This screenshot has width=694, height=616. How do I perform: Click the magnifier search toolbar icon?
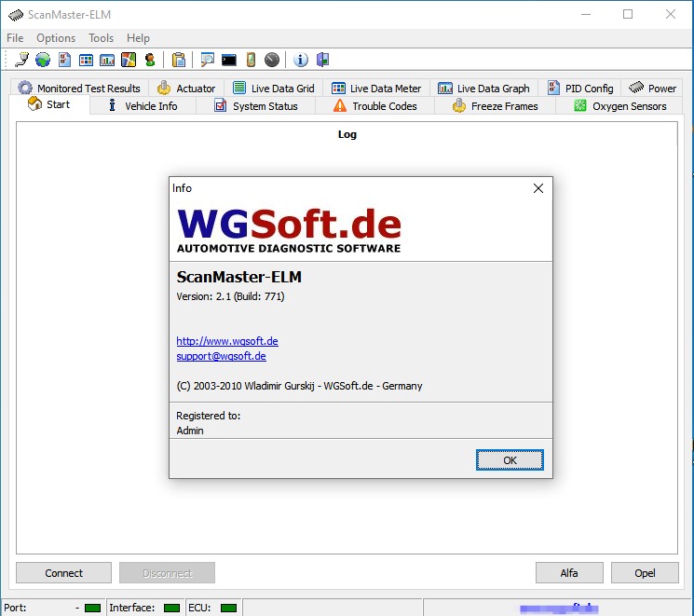[207, 60]
